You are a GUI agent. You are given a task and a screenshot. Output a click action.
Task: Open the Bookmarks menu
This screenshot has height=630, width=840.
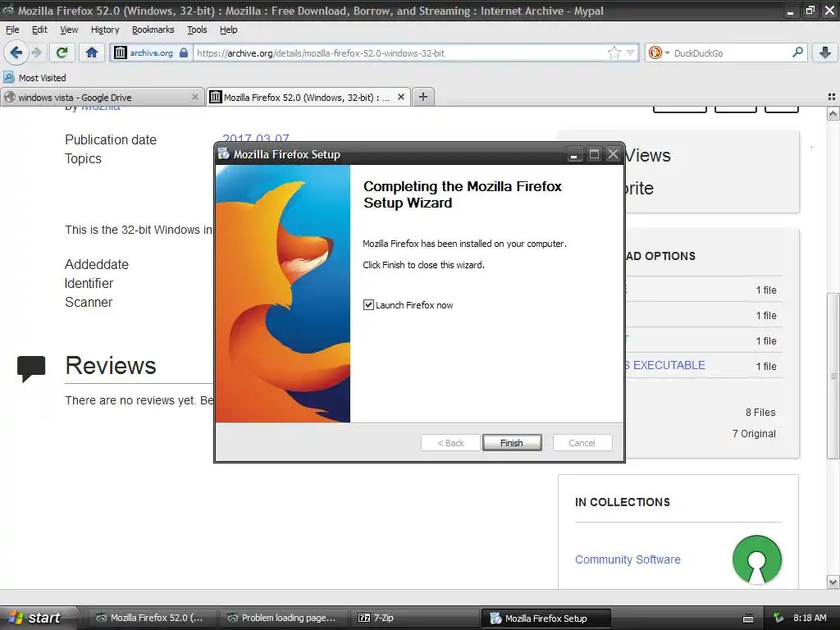[x=153, y=30]
